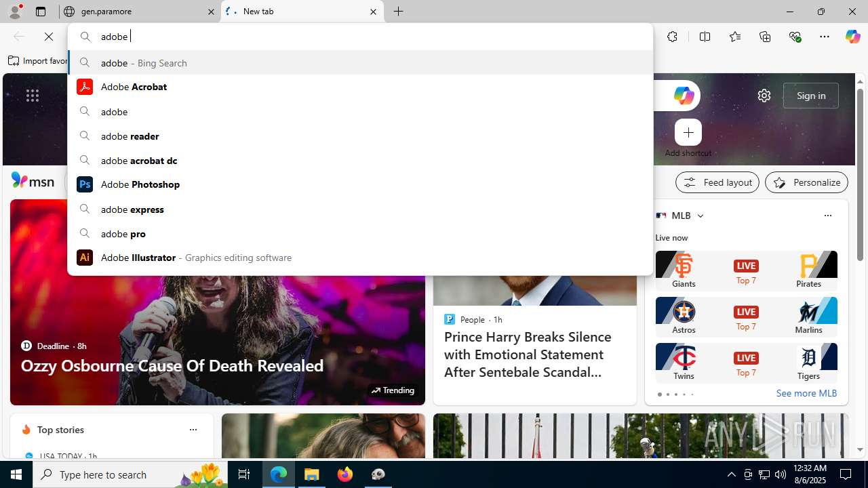
Task: Open Prince Harry Sentebale article
Action: (528, 354)
